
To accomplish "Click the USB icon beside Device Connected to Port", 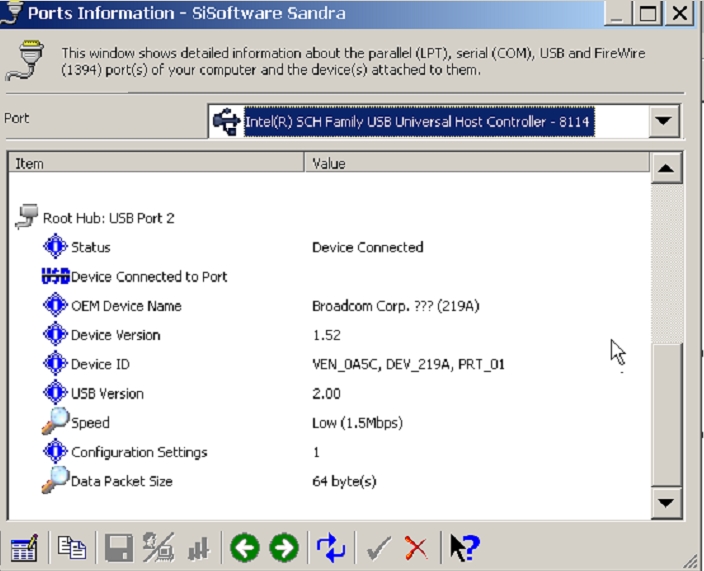I will click(55, 276).
